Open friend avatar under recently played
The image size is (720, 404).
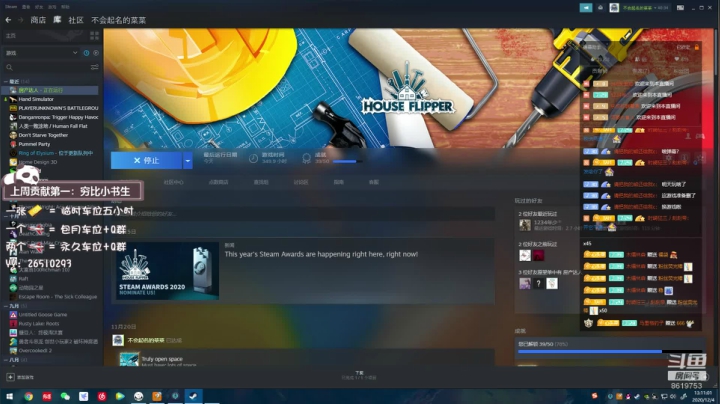tap(525, 225)
